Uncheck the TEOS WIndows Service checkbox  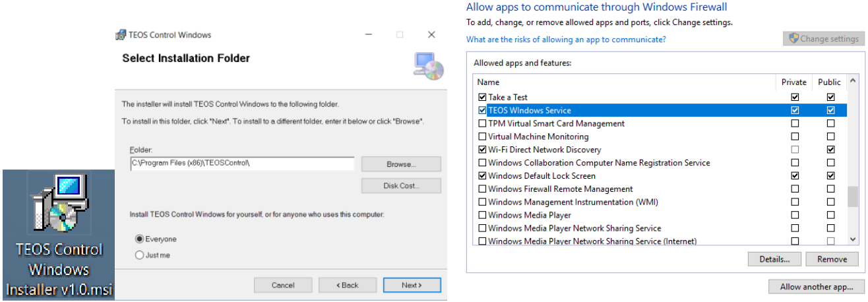[x=482, y=110]
